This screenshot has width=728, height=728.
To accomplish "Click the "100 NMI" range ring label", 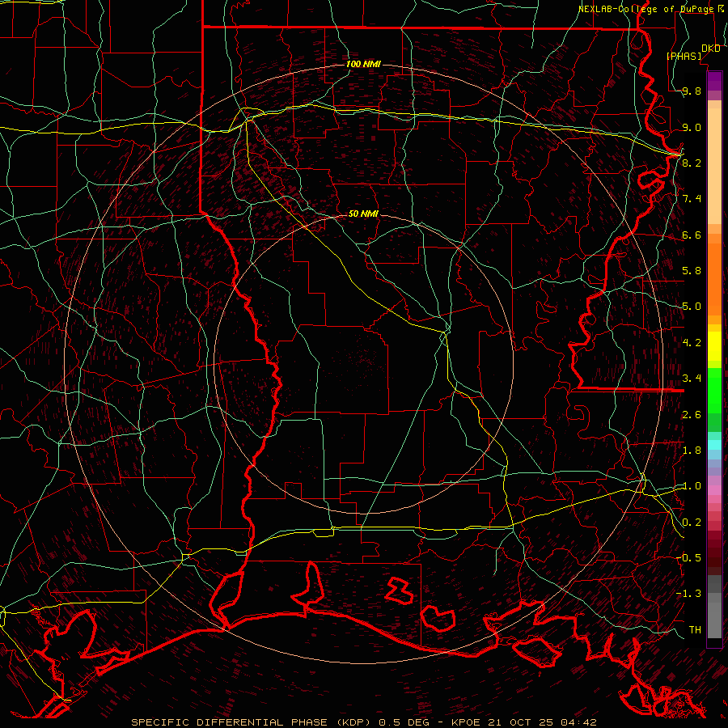I will (x=363, y=64).
